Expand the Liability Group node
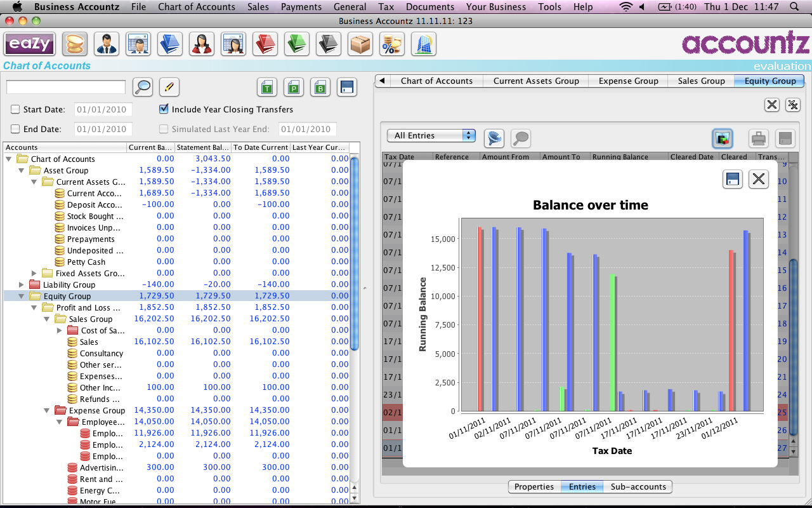Viewport: 812px width, 508px height. coord(22,284)
